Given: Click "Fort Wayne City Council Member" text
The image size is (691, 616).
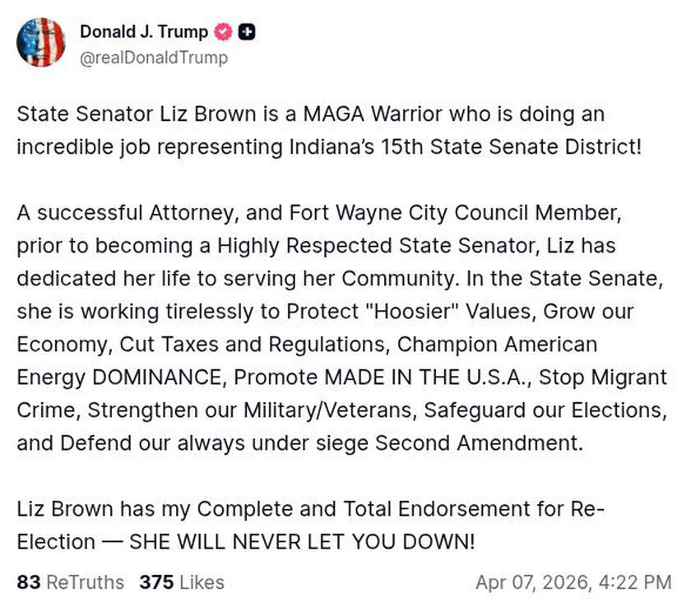Looking at the screenshot, I should pyautogui.click(x=450, y=212).
